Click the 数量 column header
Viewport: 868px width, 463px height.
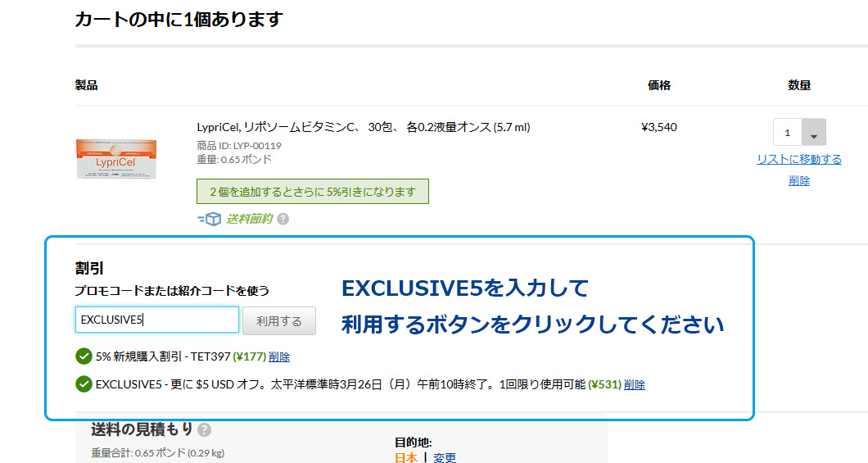click(x=799, y=85)
